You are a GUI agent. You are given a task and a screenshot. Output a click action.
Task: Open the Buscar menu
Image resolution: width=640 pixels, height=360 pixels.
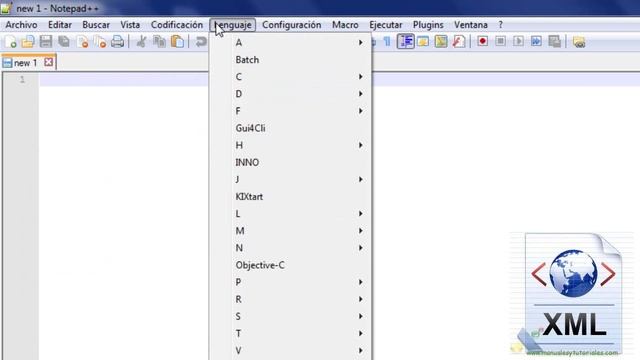point(96,25)
